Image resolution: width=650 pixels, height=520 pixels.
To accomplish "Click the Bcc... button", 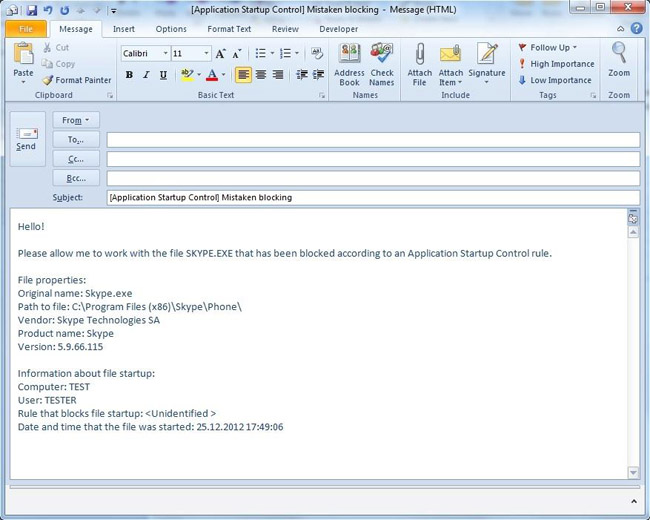I will tap(76, 178).
